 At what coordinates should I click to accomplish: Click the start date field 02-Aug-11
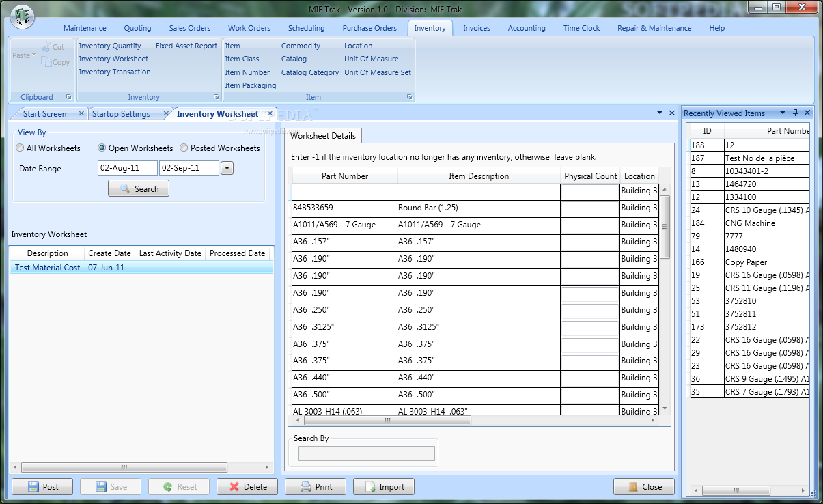(128, 168)
